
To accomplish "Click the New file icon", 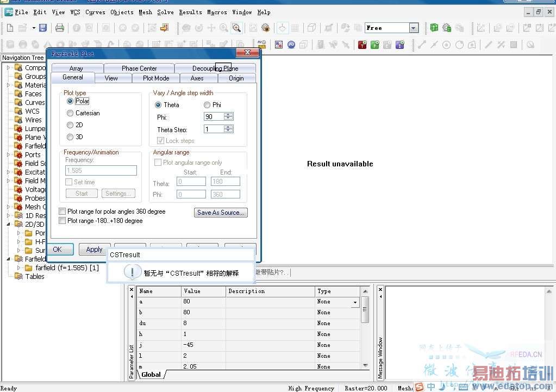I will coord(10,28).
